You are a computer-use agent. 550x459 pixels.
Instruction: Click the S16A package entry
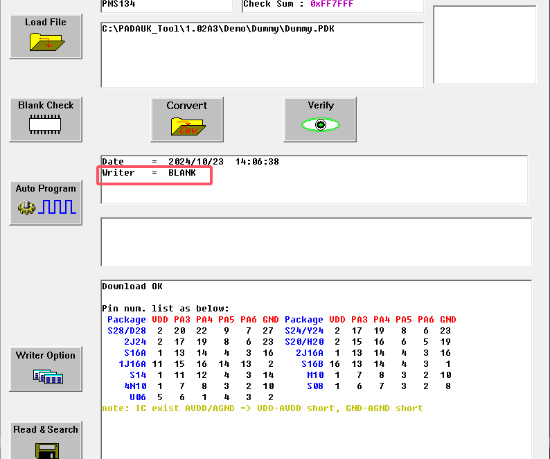[x=135, y=353]
